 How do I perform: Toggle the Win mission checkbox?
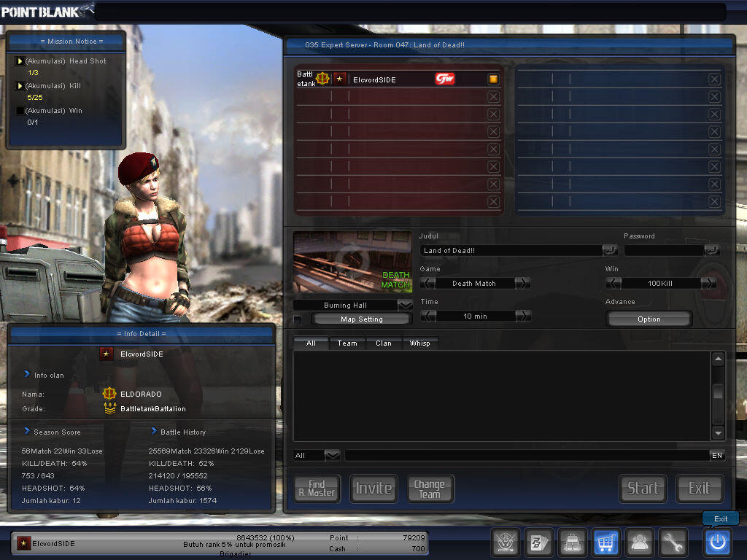coord(20,111)
